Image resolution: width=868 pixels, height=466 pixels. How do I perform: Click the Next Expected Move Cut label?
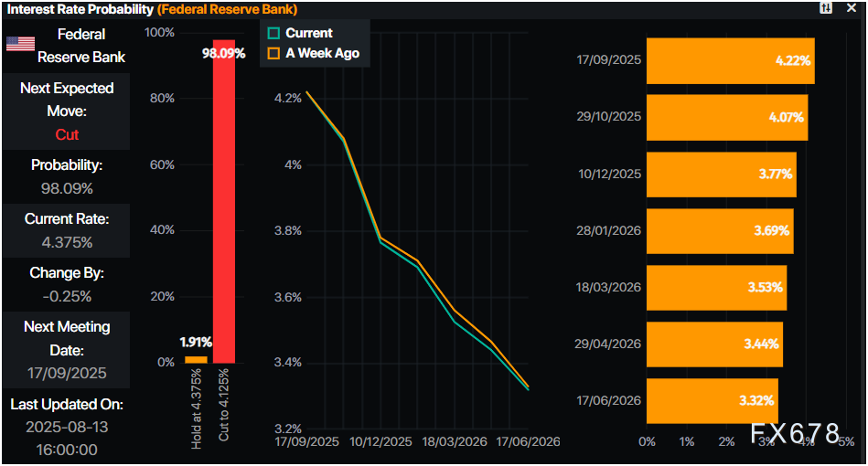pos(67,134)
